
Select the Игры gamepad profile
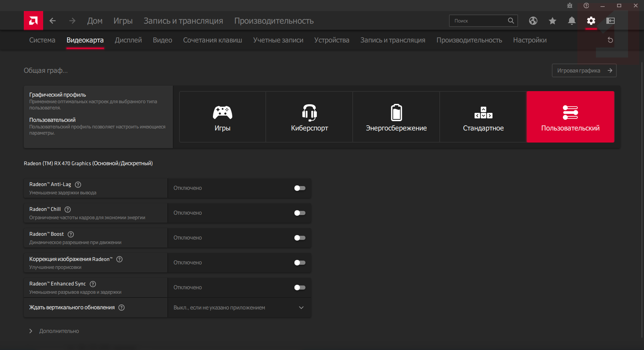pyautogui.click(x=222, y=117)
